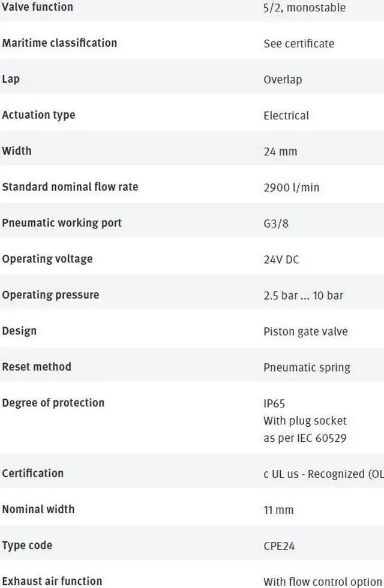The image size is (384, 588).
Task: Select the "IP65" degree of protection value
Action: click(x=274, y=403)
